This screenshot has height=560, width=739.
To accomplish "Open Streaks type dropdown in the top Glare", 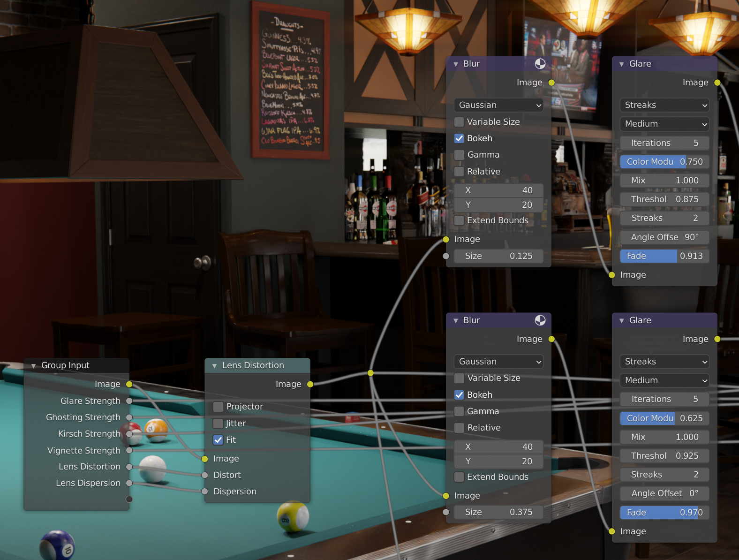I will [664, 105].
